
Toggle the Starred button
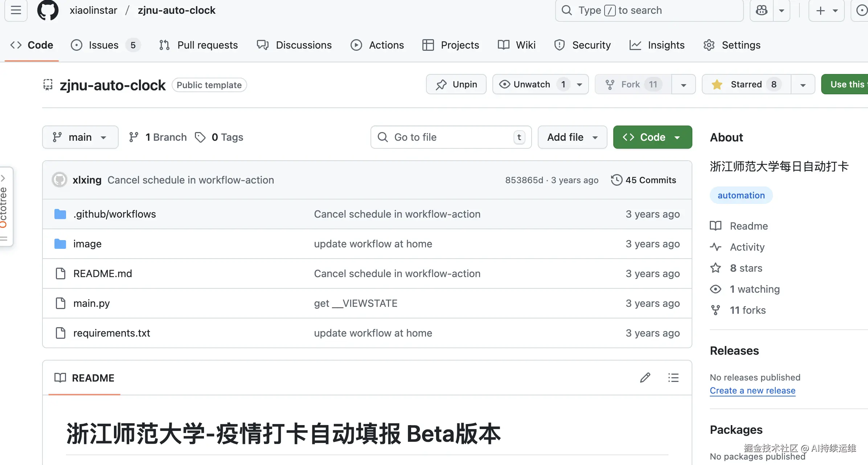tap(746, 85)
